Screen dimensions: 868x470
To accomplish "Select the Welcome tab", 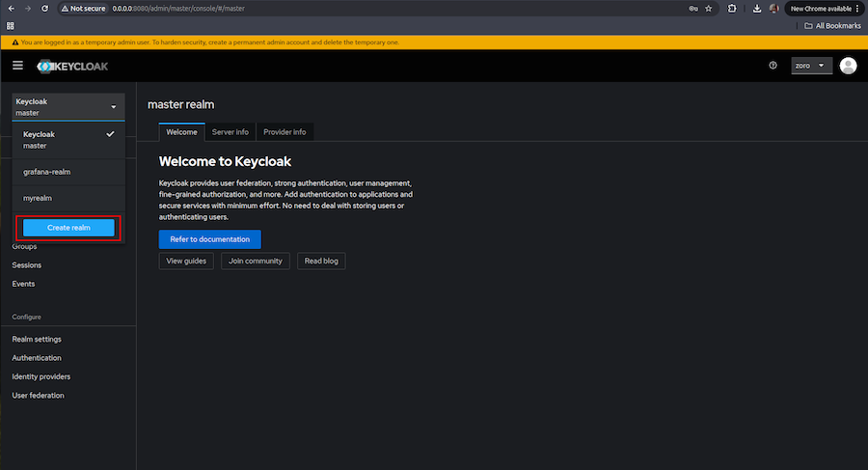I will [181, 132].
